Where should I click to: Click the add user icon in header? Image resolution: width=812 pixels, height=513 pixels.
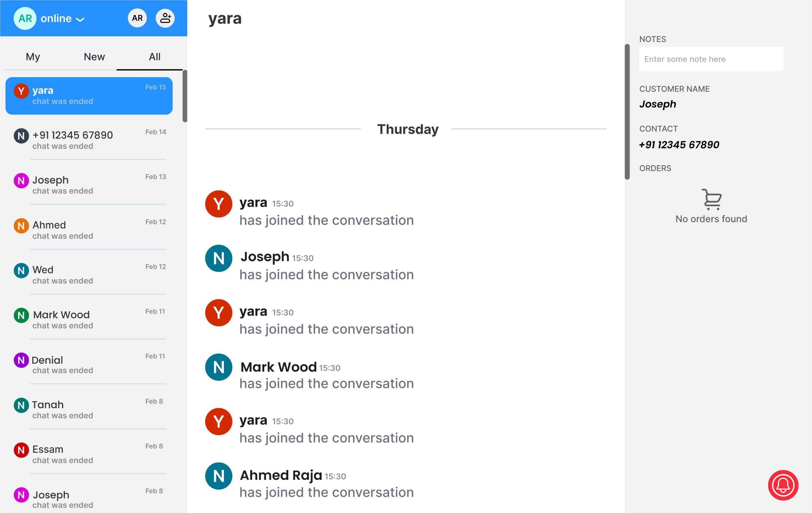[x=165, y=18]
